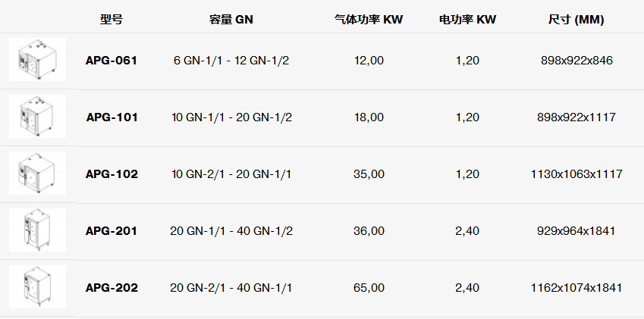This screenshot has width=644, height=319.
Task: Select the APG-061 model name
Action: tap(112, 61)
